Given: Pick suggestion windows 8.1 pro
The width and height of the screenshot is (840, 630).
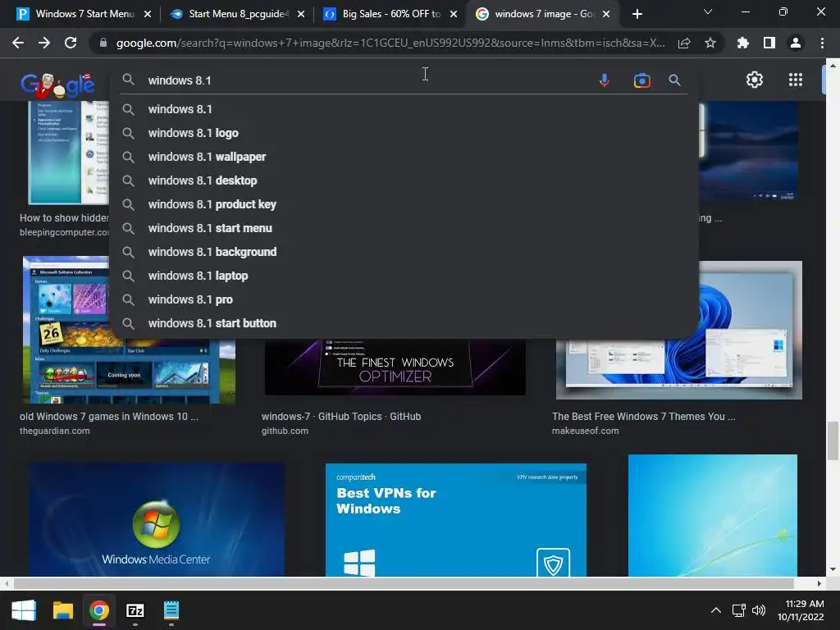Looking at the screenshot, I should point(404,299).
